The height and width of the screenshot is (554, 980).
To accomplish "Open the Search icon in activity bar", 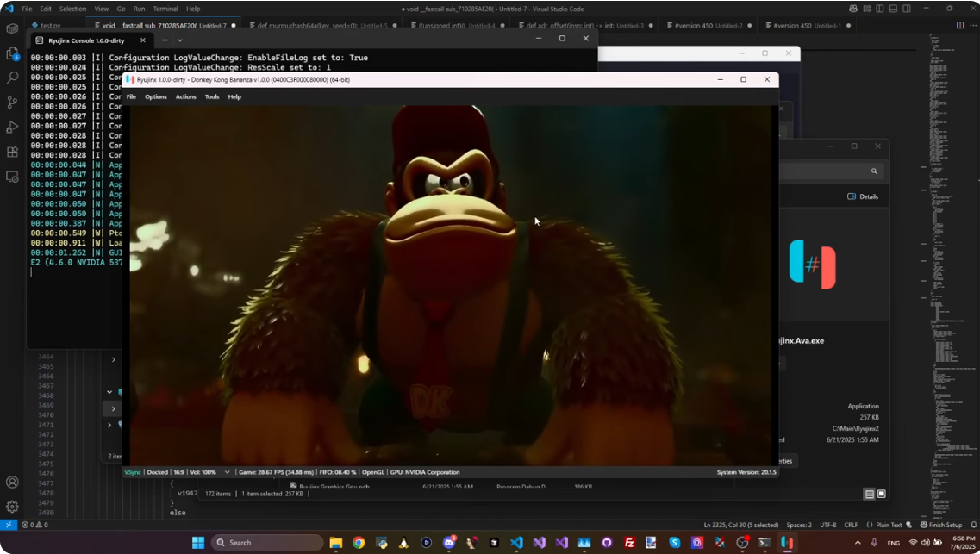I will 12,78.
